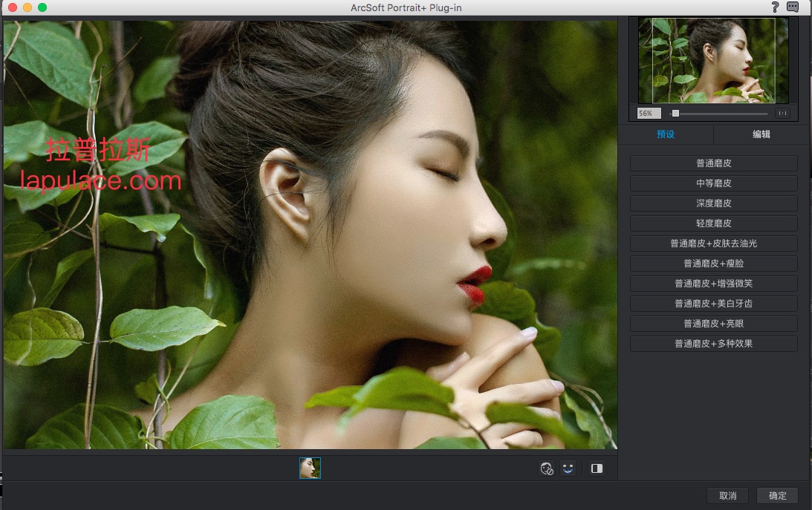812x510 pixels.
Task: Choose the 深度磨皮 preset
Action: click(x=713, y=203)
